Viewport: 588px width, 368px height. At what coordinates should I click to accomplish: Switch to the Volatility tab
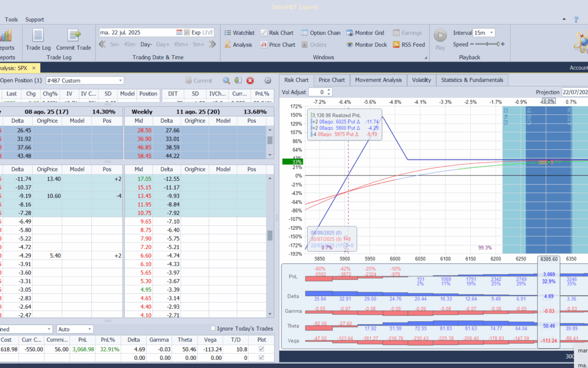421,80
